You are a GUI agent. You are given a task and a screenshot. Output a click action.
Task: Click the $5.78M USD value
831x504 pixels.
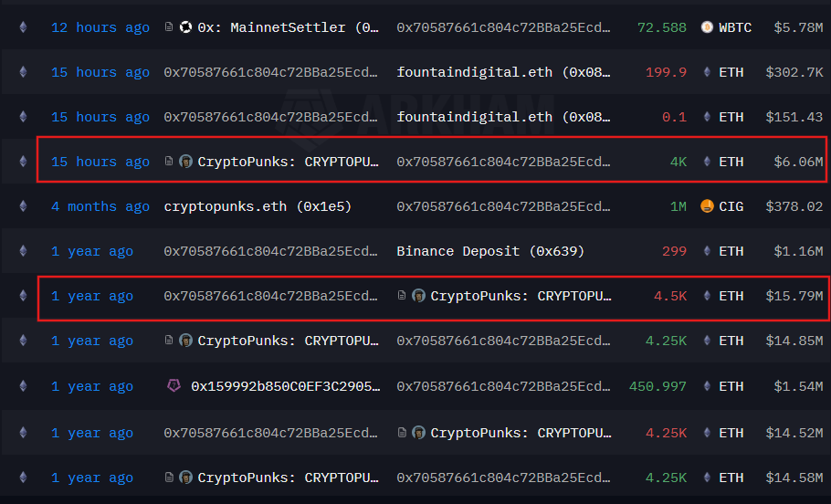click(798, 27)
